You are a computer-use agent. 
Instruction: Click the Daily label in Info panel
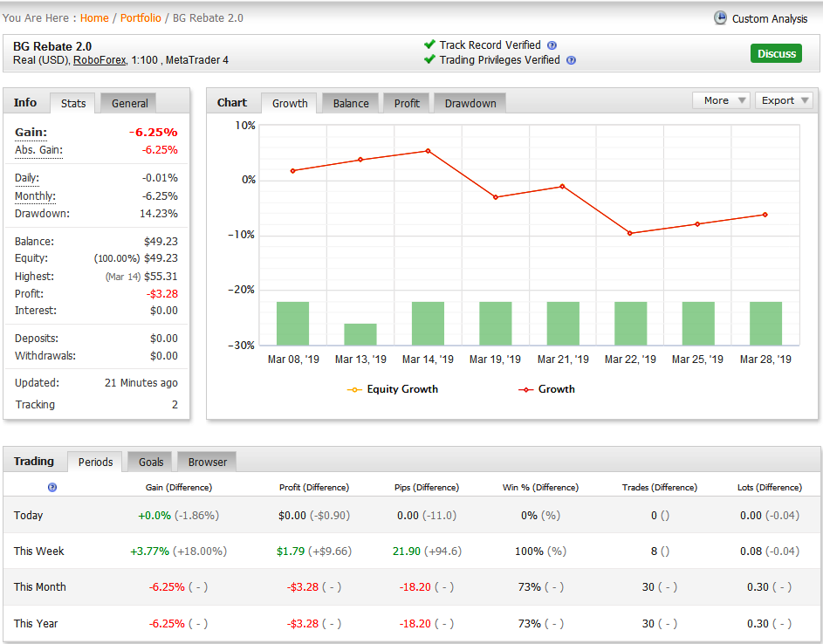pos(27,178)
